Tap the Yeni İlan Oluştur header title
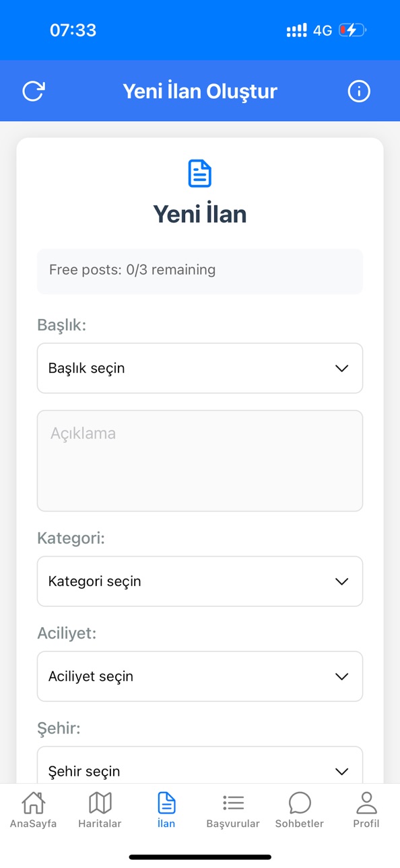Viewport: 400px width, 868px height. 200,91
